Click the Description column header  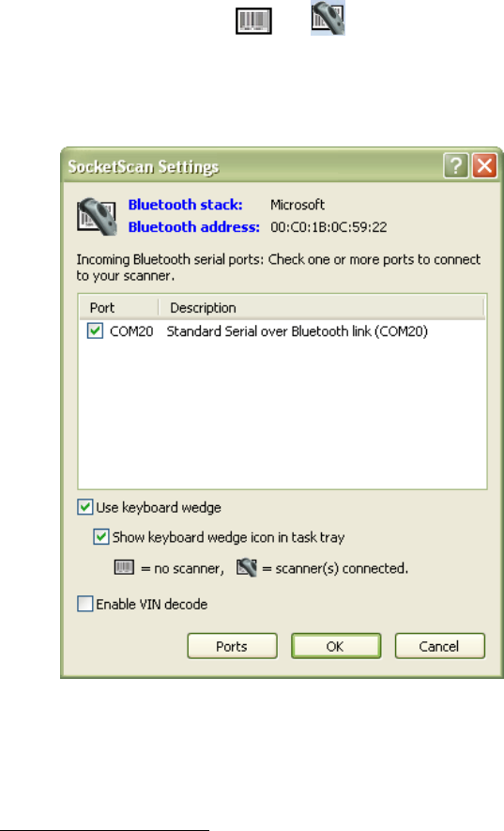pos(322,308)
